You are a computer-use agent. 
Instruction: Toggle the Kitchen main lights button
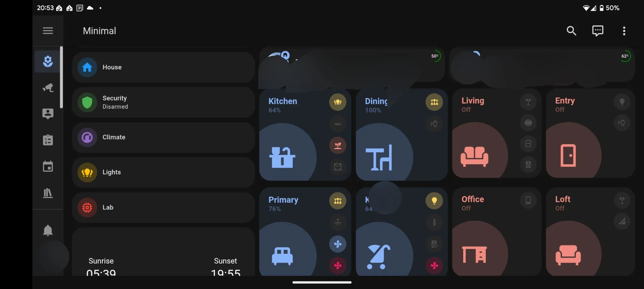338,102
